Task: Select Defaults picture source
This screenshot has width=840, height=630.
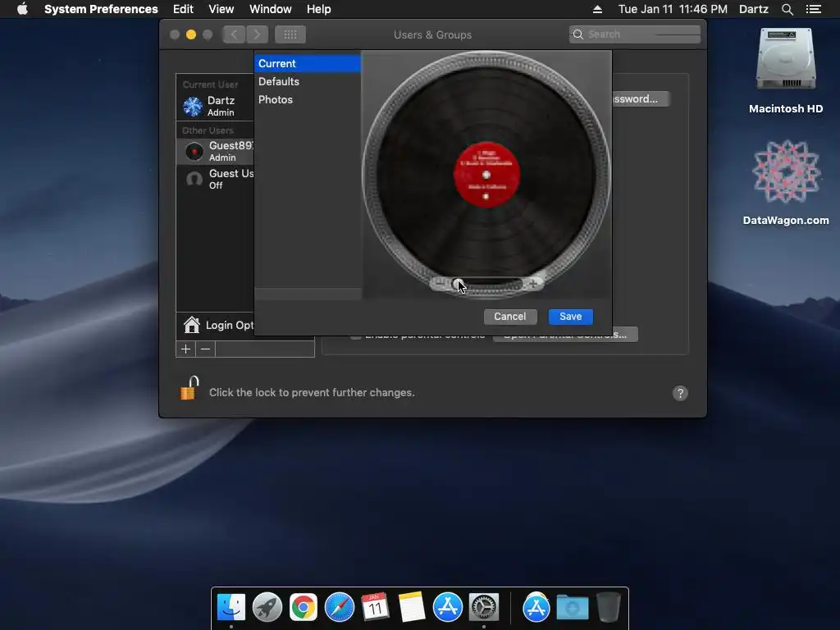Action: [x=308, y=81]
